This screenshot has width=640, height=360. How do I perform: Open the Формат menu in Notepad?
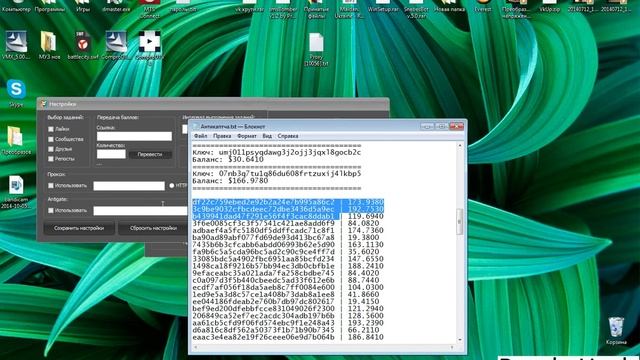(247, 136)
